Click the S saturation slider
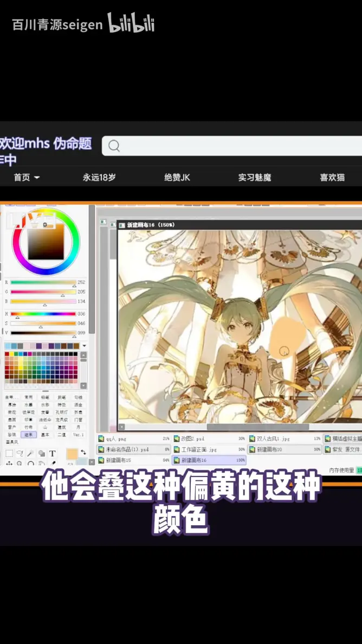This screenshot has width=362, height=644. pyautogui.click(x=43, y=323)
